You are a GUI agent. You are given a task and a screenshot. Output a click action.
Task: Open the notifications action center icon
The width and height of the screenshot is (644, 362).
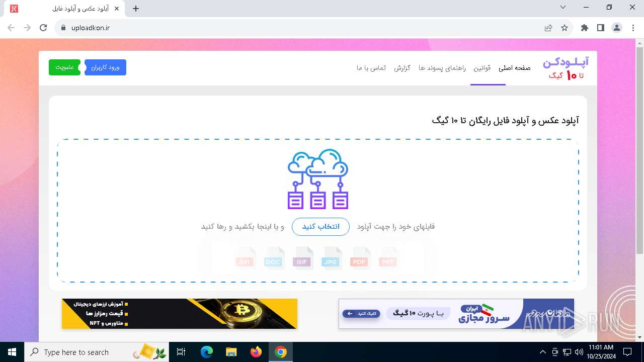tap(628, 352)
